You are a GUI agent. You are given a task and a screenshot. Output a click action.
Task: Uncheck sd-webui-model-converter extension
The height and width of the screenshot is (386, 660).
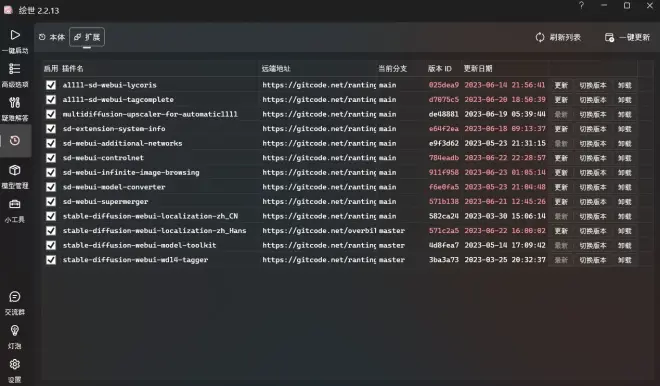click(x=51, y=187)
